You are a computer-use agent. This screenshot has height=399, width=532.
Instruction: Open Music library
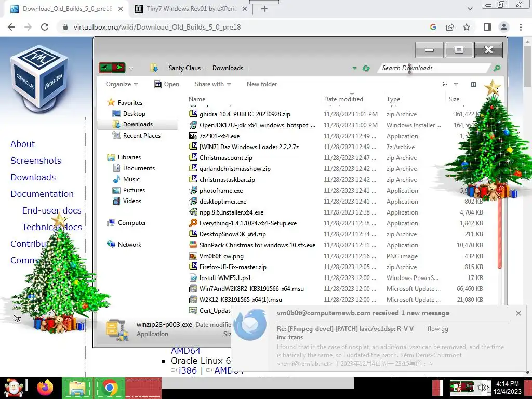(x=126, y=179)
